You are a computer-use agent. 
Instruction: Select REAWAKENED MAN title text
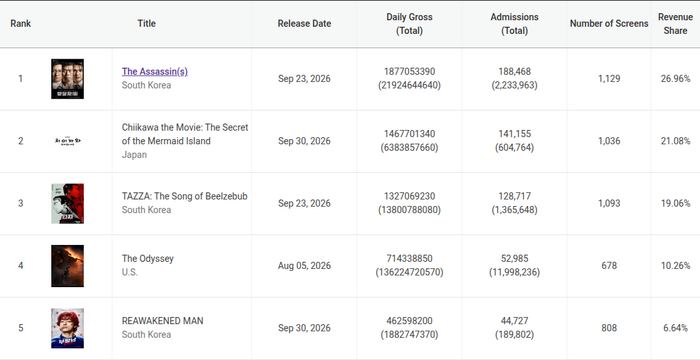[x=162, y=321]
